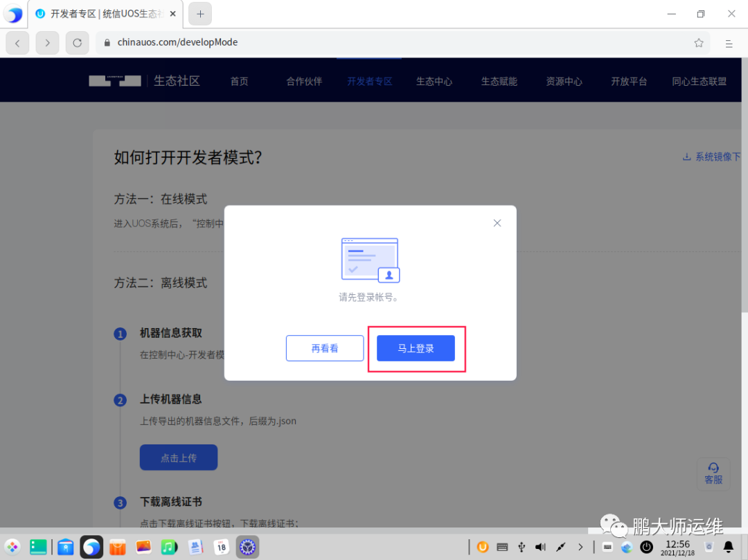Open the multitasking view taskbar icon
Image resolution: width=748 pixels, height=560 pixels.
38,547
